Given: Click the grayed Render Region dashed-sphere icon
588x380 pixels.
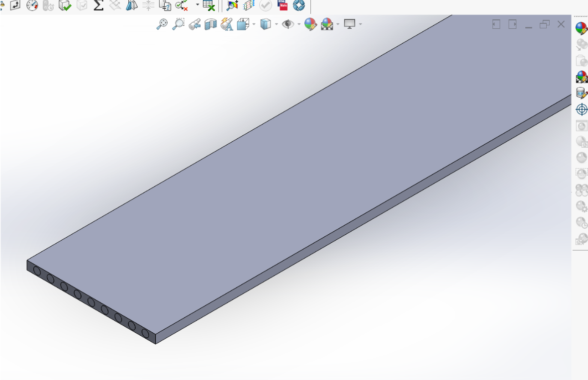Looking at the screenshot, I should tap(582, 174).
